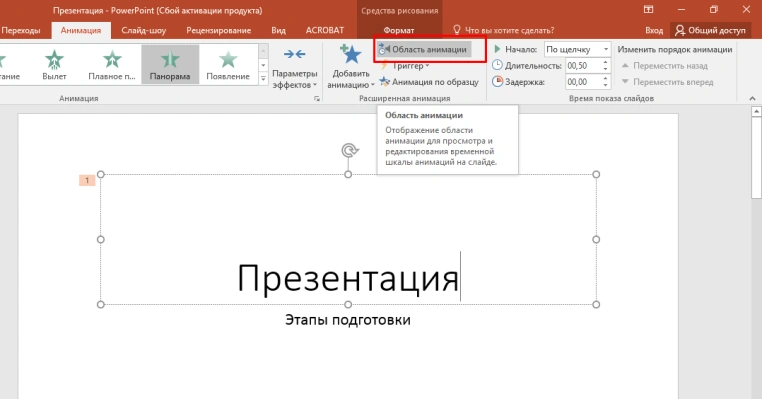
Task: Select Анимация по образцу painter
Action: click(429, 82)
